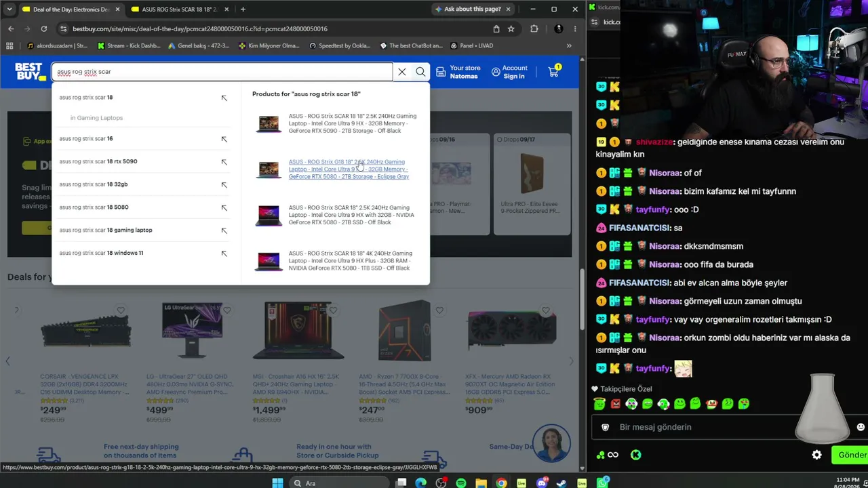Open MSI Crosshair A16 HX laptop thumbnail
This screenshot has width=868, height=488.
pos(298,332)
